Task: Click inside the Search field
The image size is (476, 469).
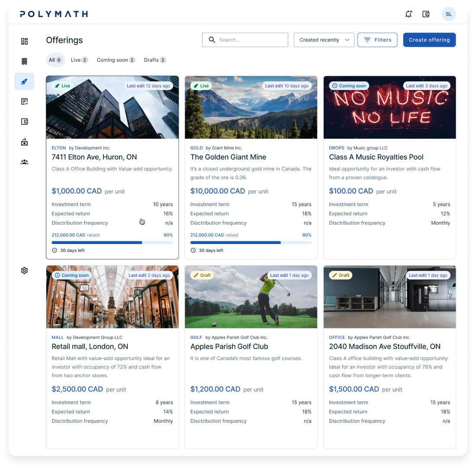Action: (x=245, y=40)
